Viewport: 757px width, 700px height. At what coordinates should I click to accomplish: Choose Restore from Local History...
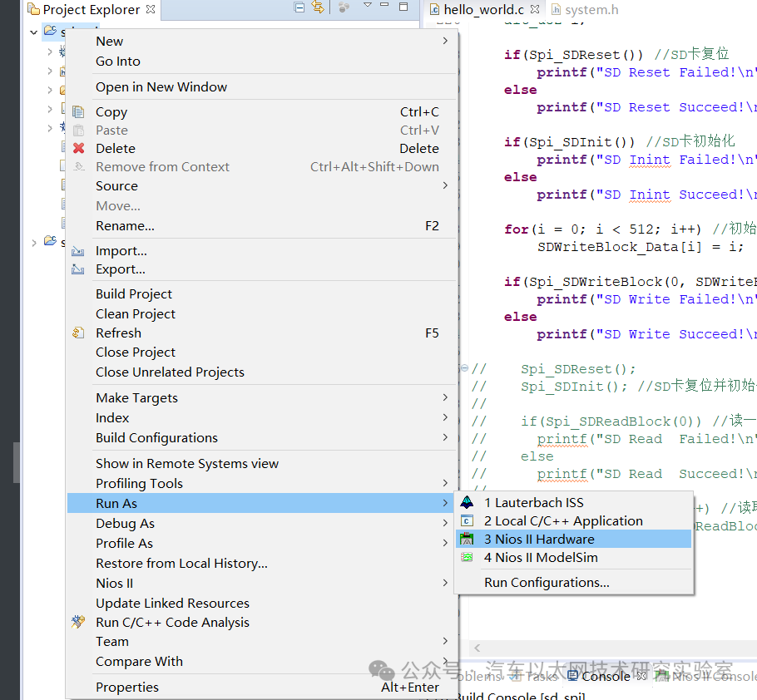(x=261, y=563)
